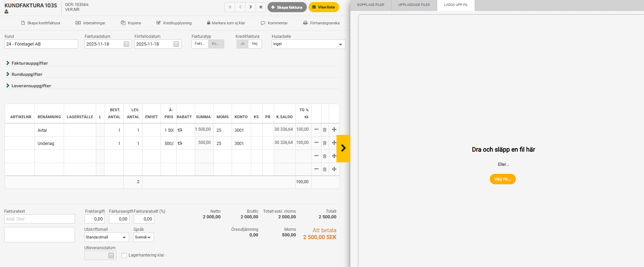Image resolution: width=644 pixels, height=267 pixels.
Task: Go to the last invoice with the skip-forward arrow
Action: pyautogui.click(x=261, y=7)
